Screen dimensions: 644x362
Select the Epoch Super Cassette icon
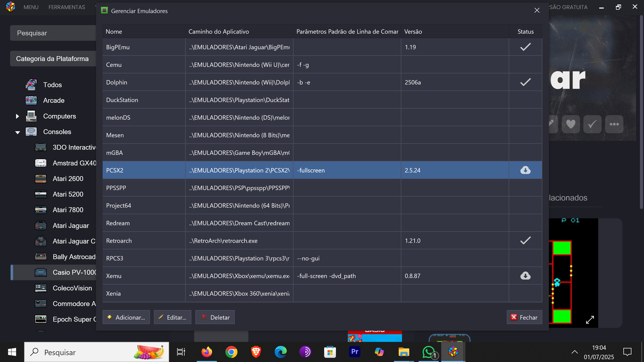pos(40,319)
